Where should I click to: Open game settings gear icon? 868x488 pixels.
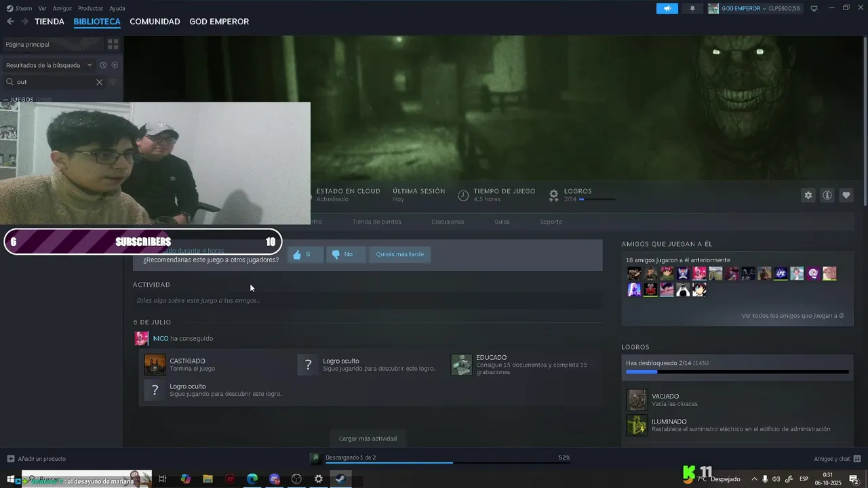coord(808,195)
